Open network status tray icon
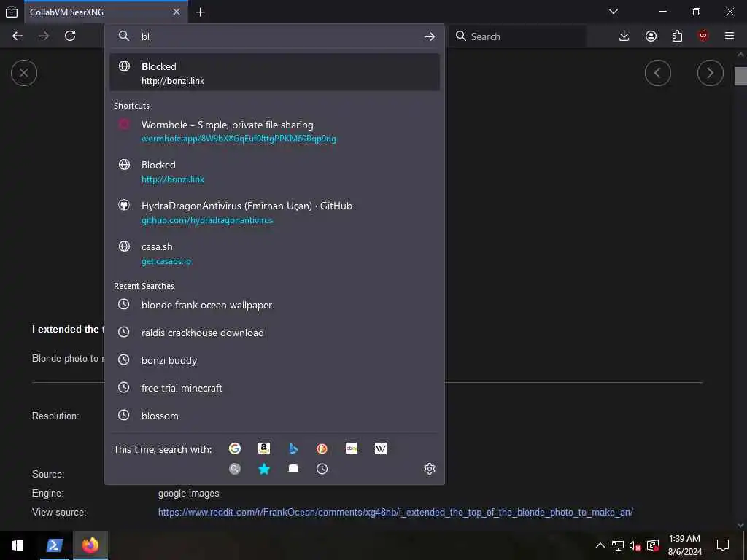 (x=618, y=545)
